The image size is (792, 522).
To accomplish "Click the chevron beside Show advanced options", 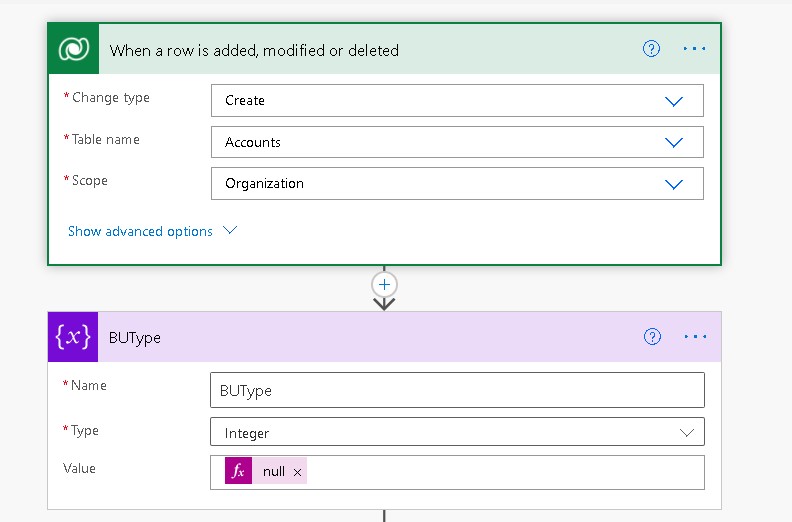I will (230, 230).
